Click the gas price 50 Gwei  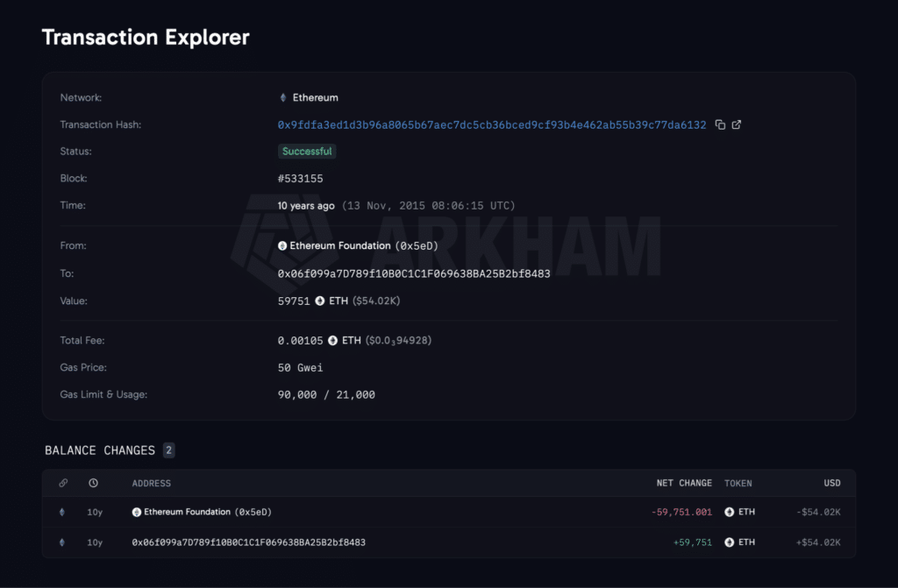click(x=300, y=367)
